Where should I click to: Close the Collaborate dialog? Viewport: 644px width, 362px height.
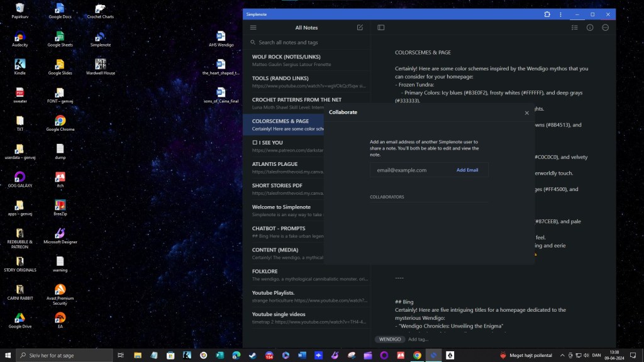tap(527, 112)
